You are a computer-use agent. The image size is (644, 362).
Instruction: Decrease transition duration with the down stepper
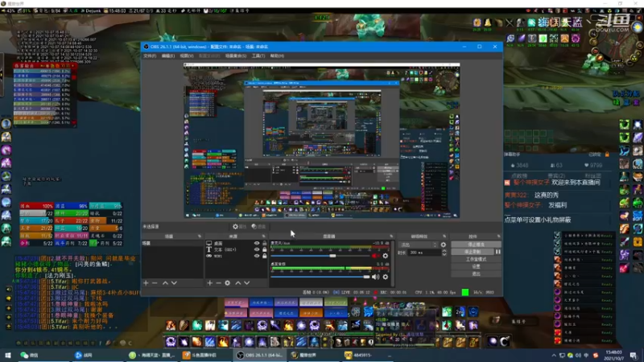click(x=444, y=254)
